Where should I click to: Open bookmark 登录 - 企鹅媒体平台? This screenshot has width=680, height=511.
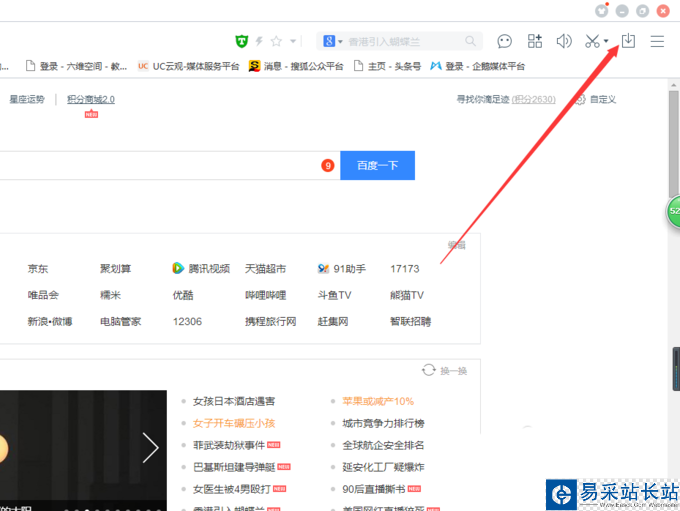[x=477, y=66]
